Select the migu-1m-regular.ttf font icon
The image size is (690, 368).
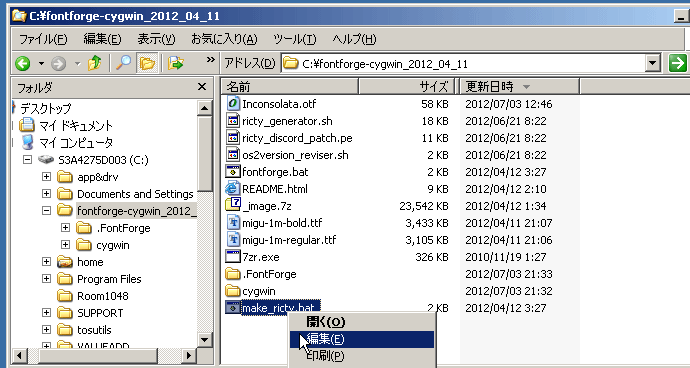point(233,240)
